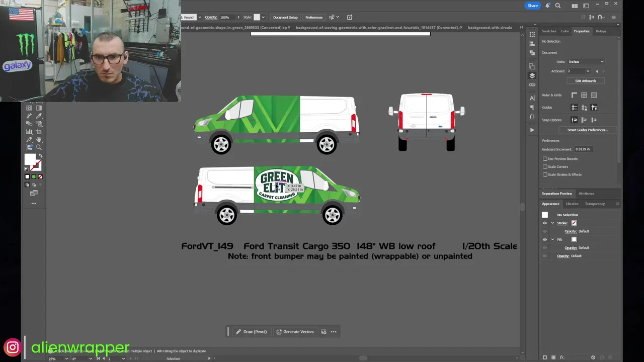This screenshot has width=644, height=362.
Task: Reset to default fill and stroke
Action: [27, 169]
